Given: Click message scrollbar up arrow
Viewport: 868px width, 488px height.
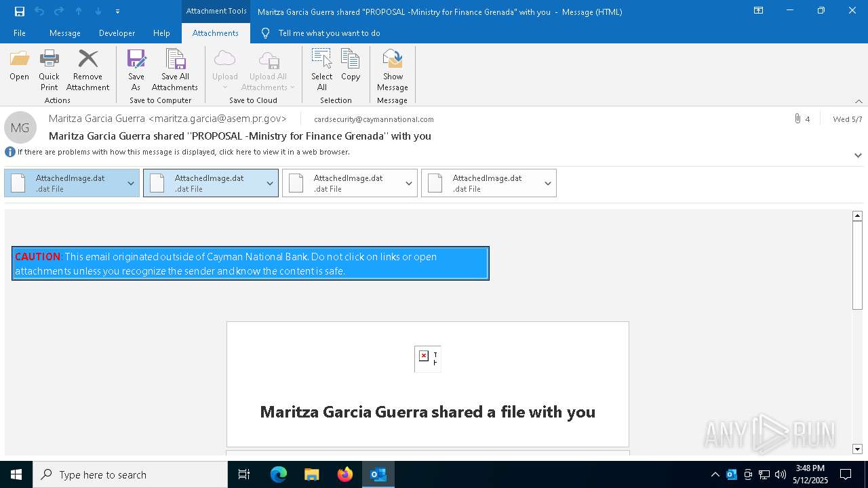Looking at the screenshot, I should coord(857,216).
